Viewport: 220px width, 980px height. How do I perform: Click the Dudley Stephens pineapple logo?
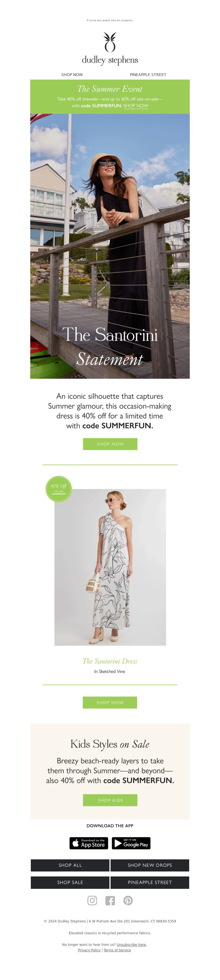point(110,48)
